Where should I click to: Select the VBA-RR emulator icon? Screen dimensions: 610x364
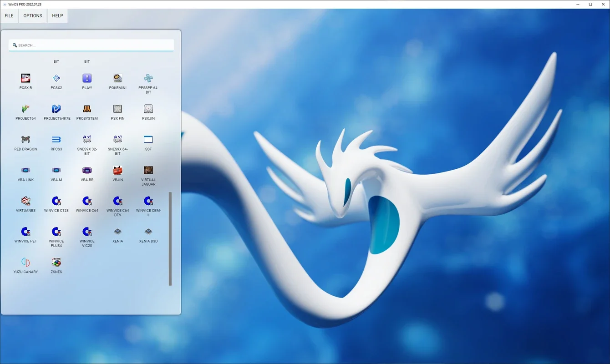coord(87,170)
